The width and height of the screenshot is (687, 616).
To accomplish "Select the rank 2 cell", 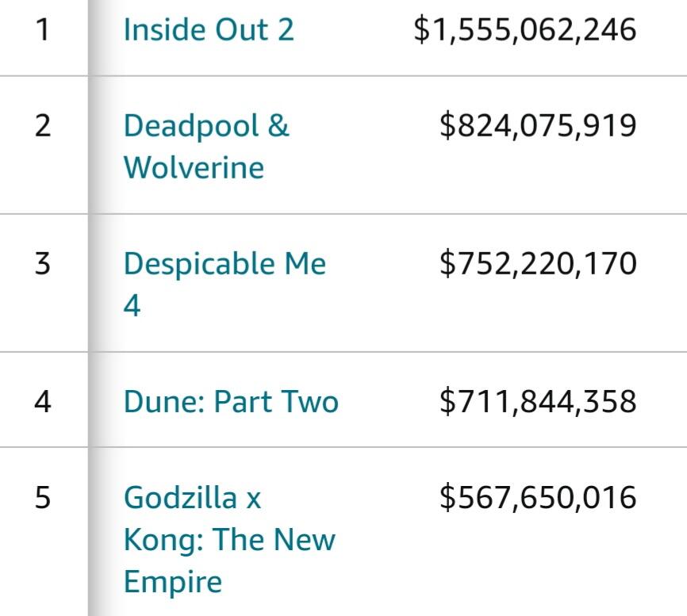I will click(x=43, y=126).
